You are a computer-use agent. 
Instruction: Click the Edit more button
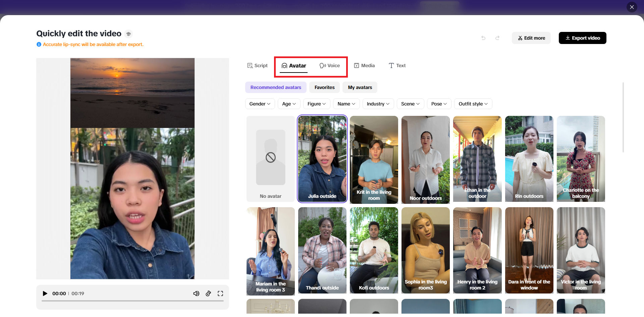coord(531,38)
